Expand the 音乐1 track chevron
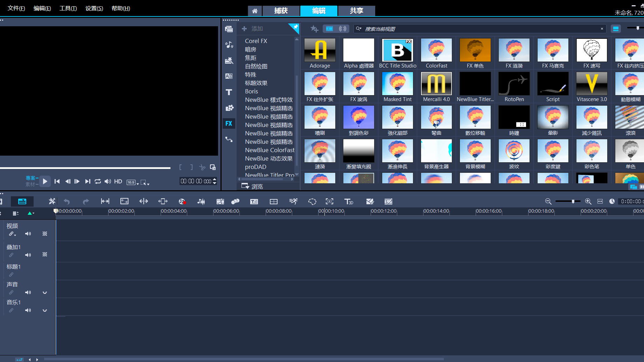 [x=45, y=310]
